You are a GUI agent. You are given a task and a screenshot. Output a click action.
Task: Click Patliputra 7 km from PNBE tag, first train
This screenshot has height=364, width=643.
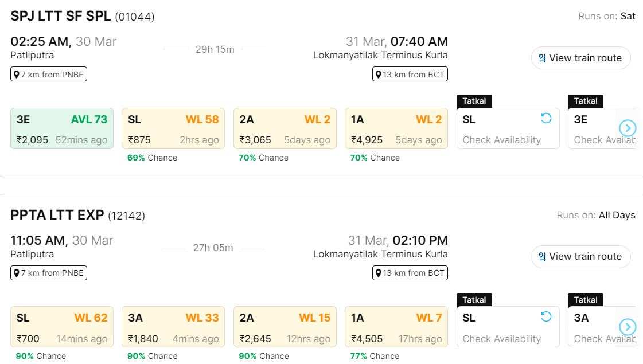[49, 75]
